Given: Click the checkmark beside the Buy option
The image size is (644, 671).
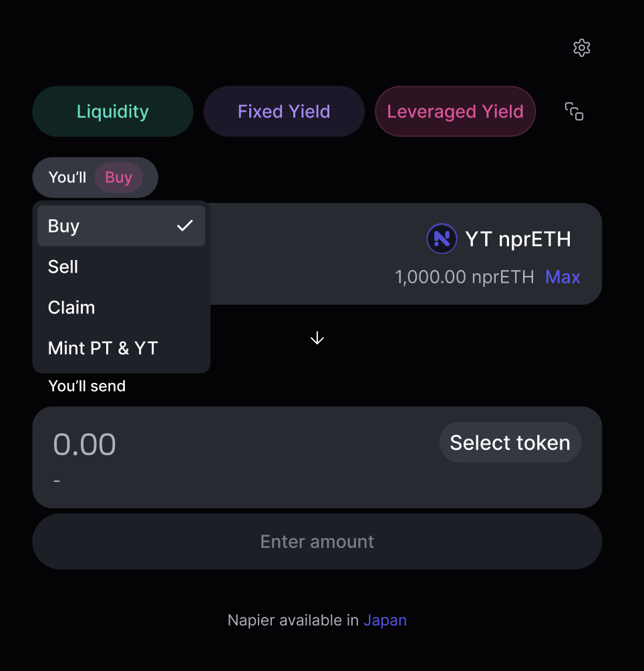Looking at the screenshot, I should [185, 226].
